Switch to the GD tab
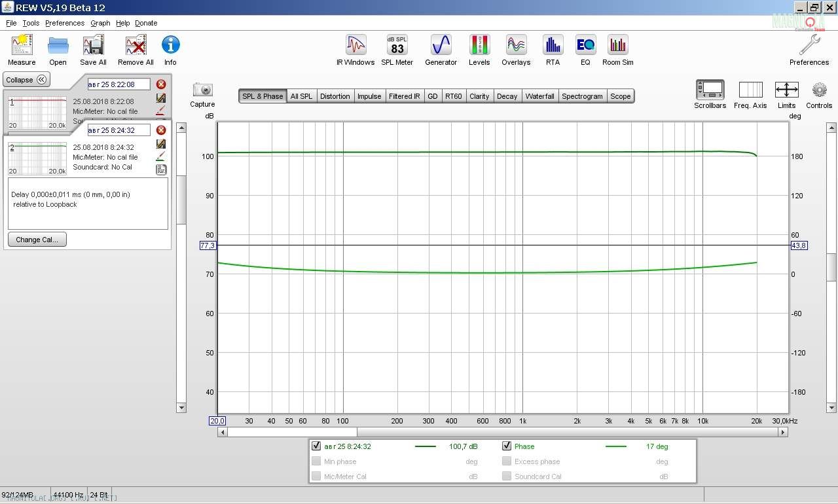This screenshot has height=504, width=838. pyautogui.click(x=433, y=96)
